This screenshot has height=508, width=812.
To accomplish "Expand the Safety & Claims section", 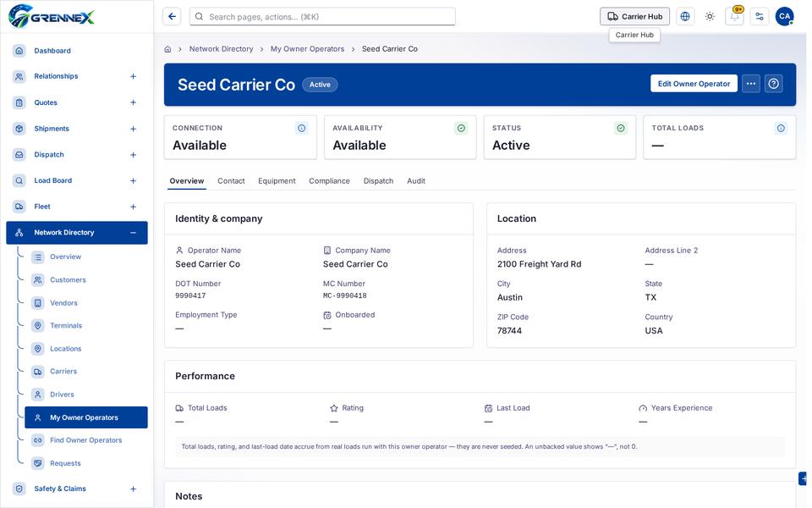I will click(x=133, y=489).
